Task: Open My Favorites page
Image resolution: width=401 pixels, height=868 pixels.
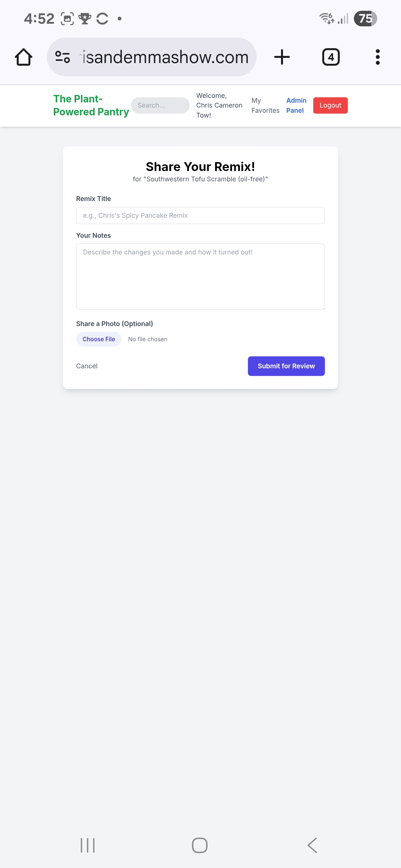Action: 265,105
